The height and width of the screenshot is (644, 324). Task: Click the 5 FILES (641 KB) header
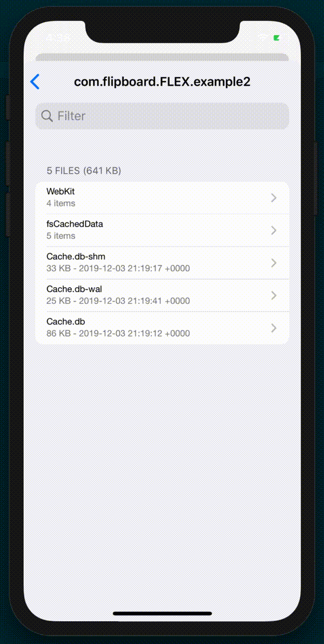[x=84, y=171]
